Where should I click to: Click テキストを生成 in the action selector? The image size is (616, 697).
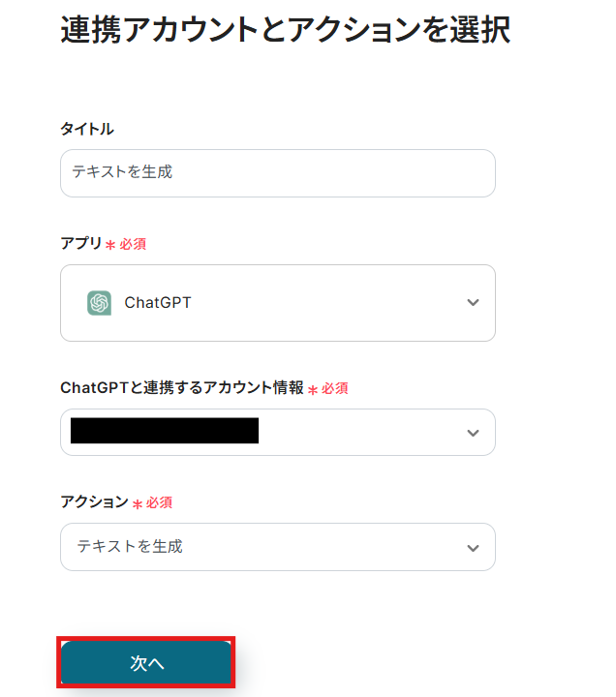(130, 547)
